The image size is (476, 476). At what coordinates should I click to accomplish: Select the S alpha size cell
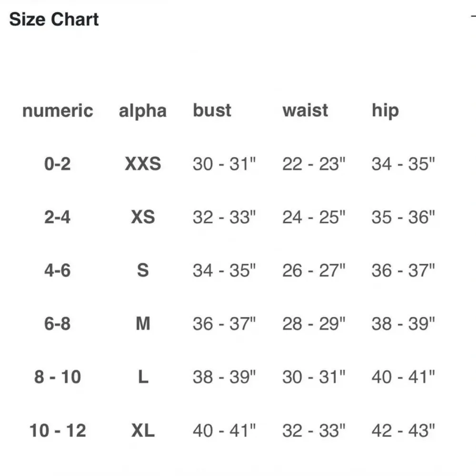point(143,271)
